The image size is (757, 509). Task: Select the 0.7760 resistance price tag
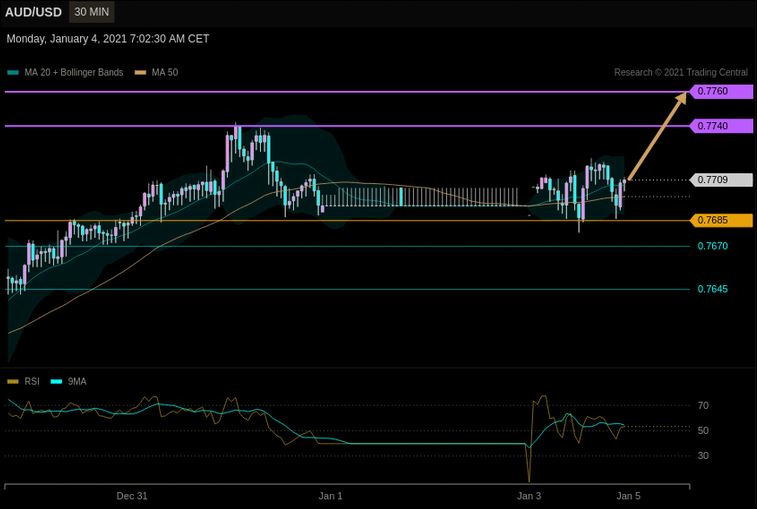click(721, 91)
